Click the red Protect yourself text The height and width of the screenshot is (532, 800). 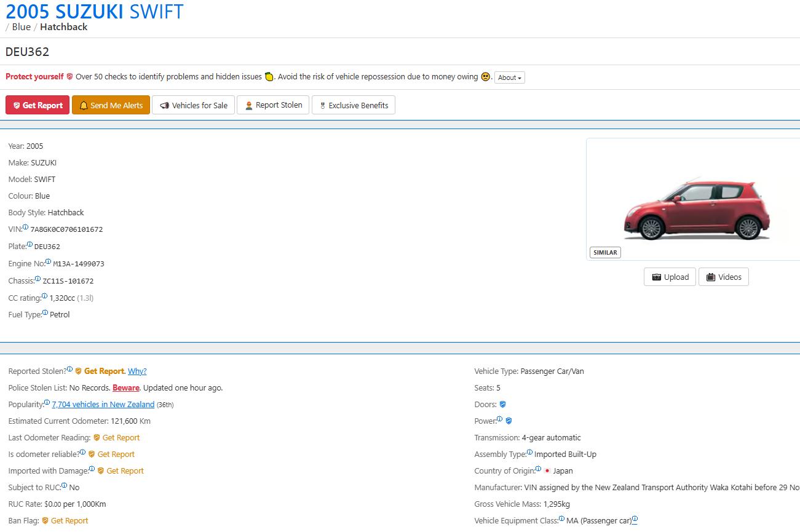(34, 77)
